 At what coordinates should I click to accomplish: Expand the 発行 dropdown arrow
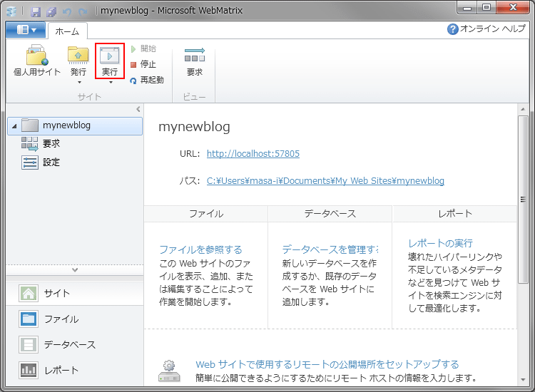click(79, 82)
